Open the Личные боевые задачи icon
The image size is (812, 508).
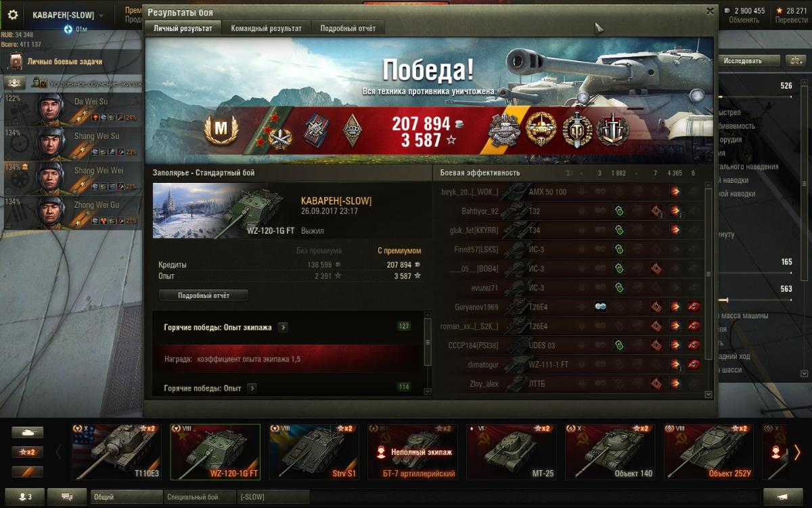[16, 62]
